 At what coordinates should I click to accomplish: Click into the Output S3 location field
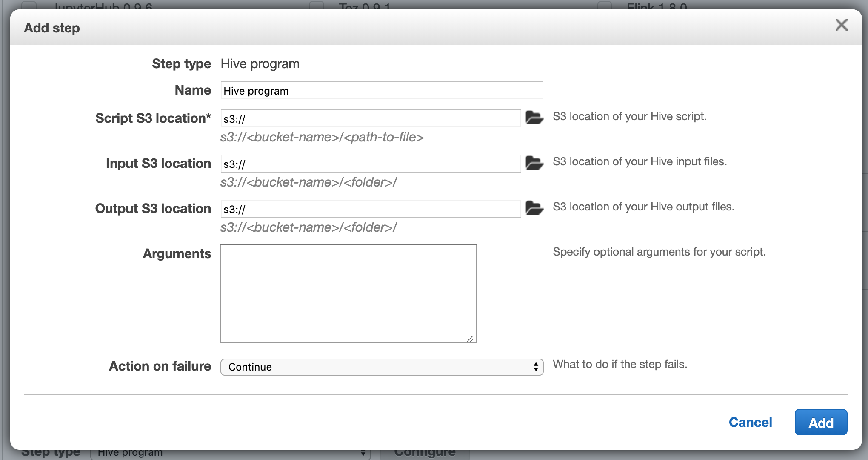tap(370, 209)
